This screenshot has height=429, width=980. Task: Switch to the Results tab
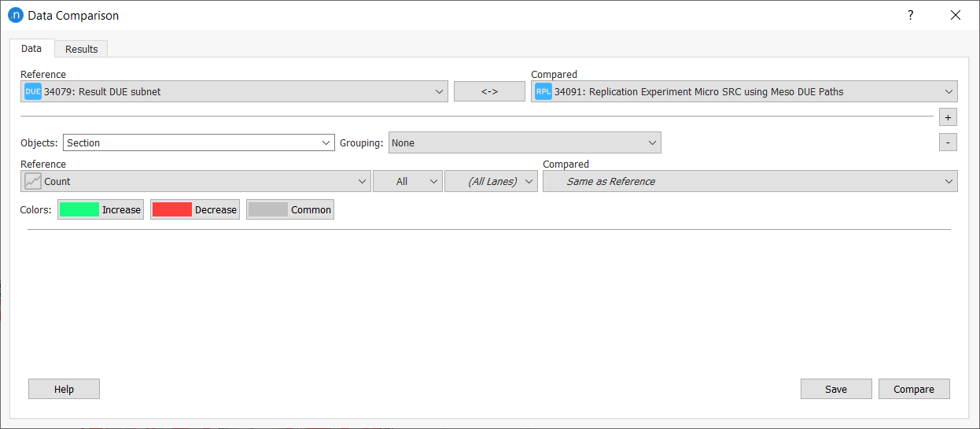click(x=81, y=49)
